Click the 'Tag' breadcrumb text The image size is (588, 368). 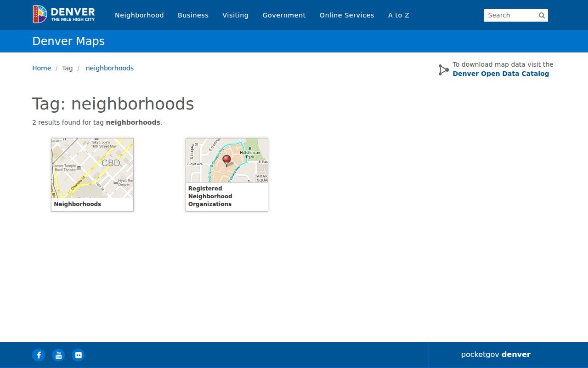pyautogui.click(x=68, y=68)
